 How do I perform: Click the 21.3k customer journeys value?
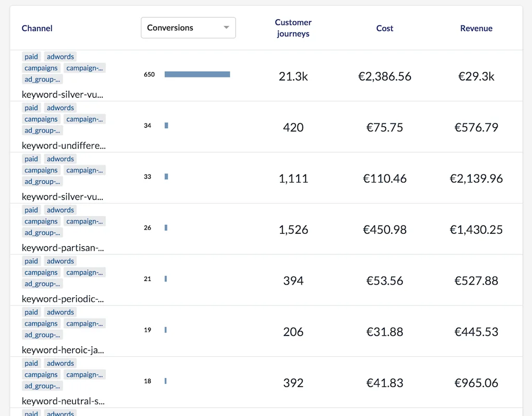point(293,76)
